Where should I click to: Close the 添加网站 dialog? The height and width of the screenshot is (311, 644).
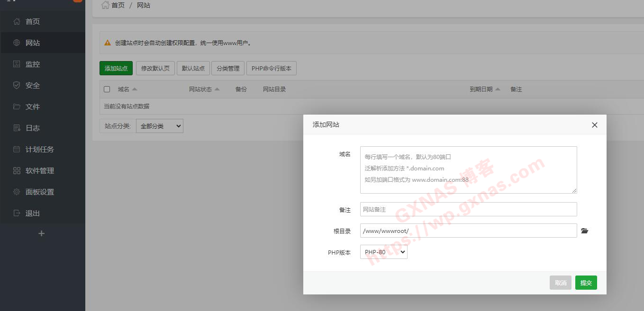click(x=594, y=125)
